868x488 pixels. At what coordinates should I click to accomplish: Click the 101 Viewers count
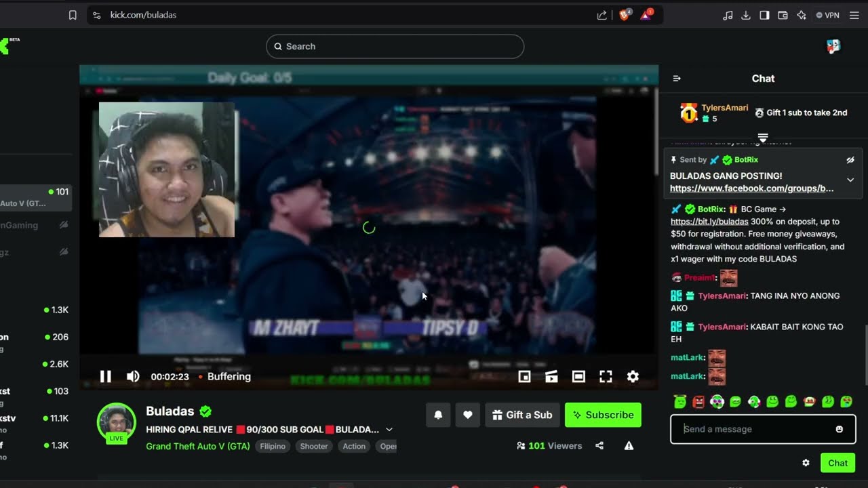pyautogui.click(x=549, y=446)
